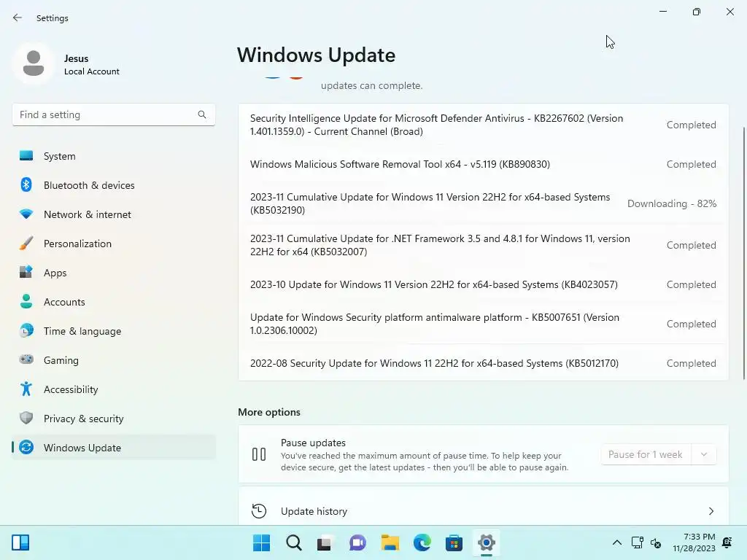Click the Personalization paintbrush icon
The width and height of the screenshot is (747, 560).
coord(26,243)
